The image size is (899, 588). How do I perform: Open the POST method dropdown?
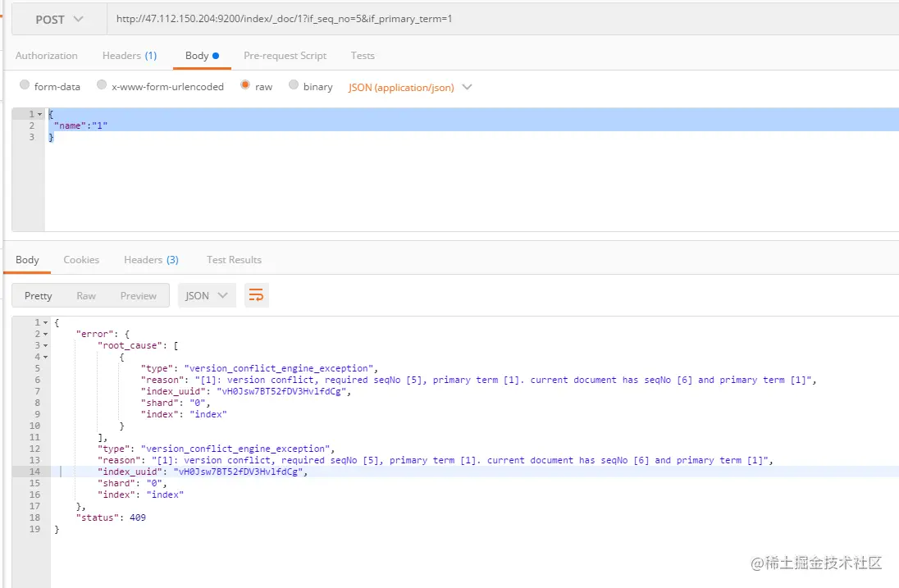(x=60, y=20)
